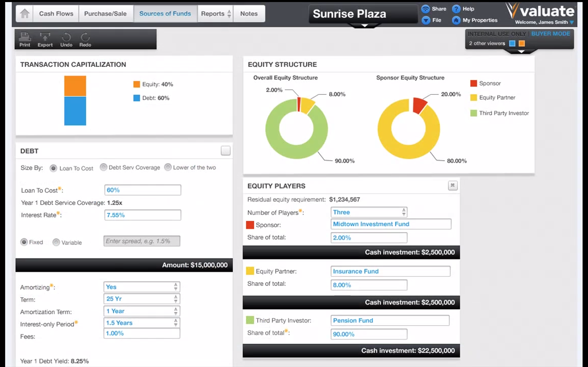
Task: Click the Loan To Cost input field
Action: [x=143, y=190]
